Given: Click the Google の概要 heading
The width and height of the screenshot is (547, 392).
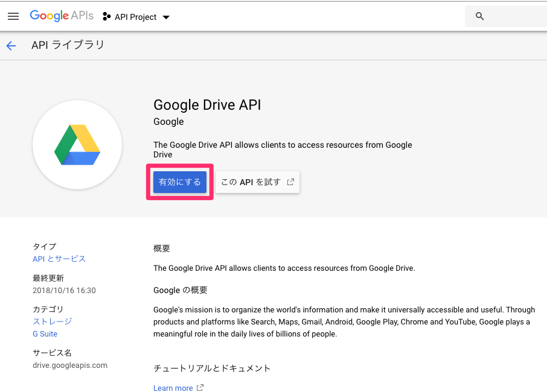Looking at the screenshot, I should pyautogui.click(x=181, y=290).
